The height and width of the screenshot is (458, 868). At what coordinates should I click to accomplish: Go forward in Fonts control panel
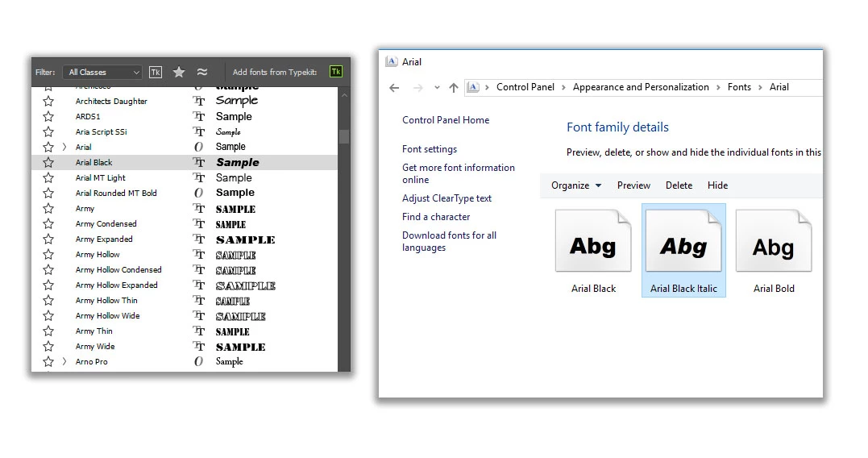tap(418, 88)
